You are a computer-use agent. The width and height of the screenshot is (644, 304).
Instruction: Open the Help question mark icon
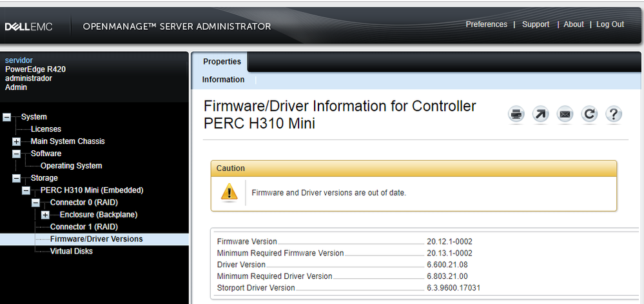613,114
